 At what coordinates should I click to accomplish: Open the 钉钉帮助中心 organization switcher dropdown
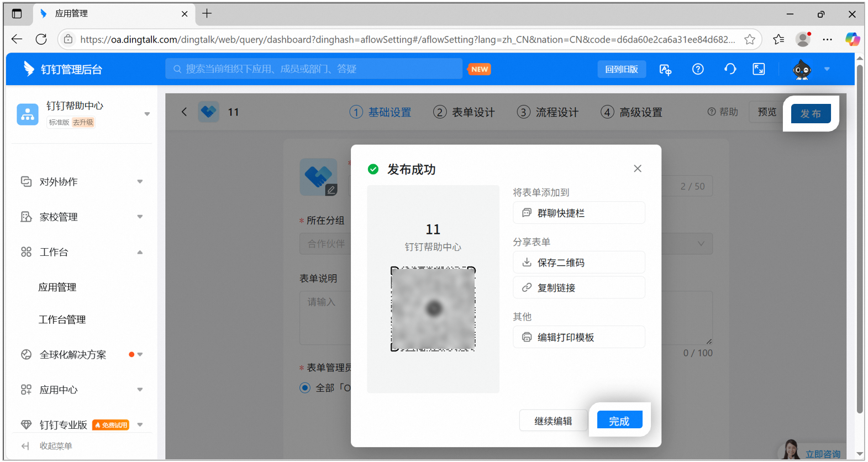[x=147, y=114]
